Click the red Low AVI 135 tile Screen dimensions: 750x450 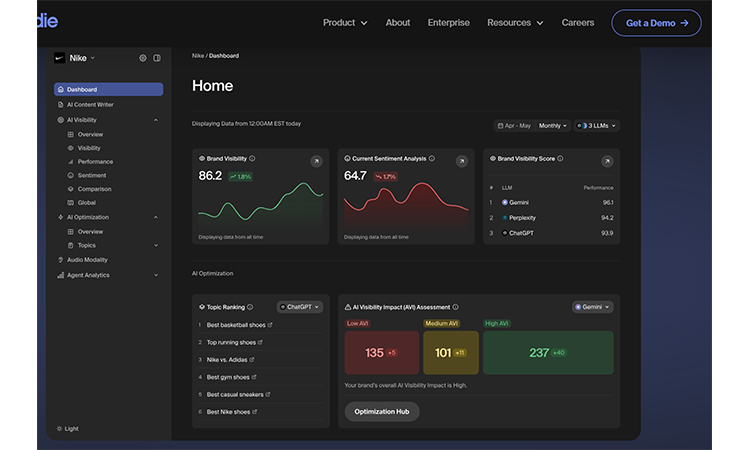coord(382,352)
